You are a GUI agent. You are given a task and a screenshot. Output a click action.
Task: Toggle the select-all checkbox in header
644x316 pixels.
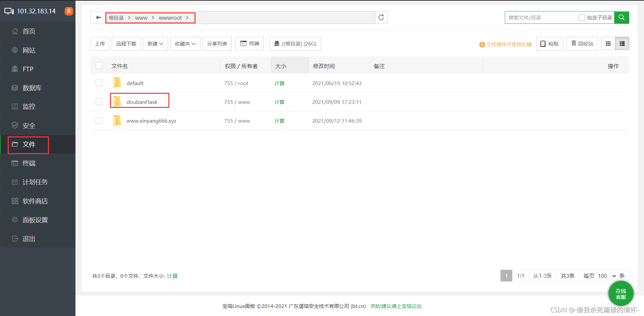click(99, 65)
